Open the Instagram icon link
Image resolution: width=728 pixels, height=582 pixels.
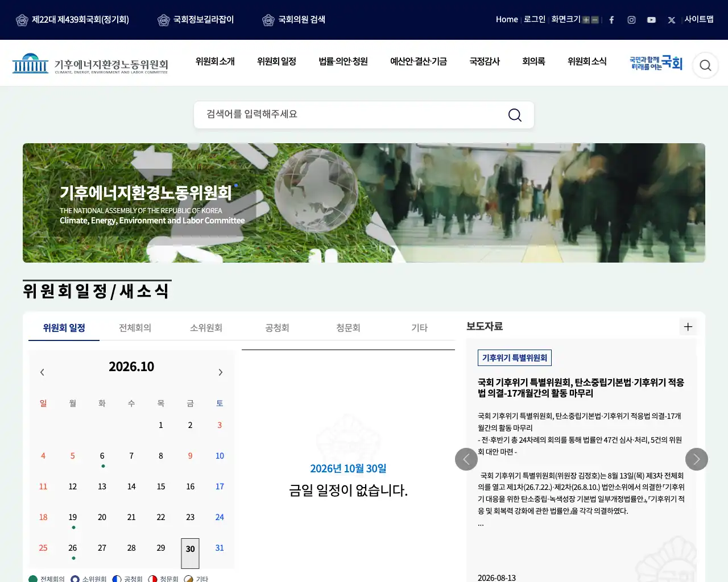[x=631, y=20]
